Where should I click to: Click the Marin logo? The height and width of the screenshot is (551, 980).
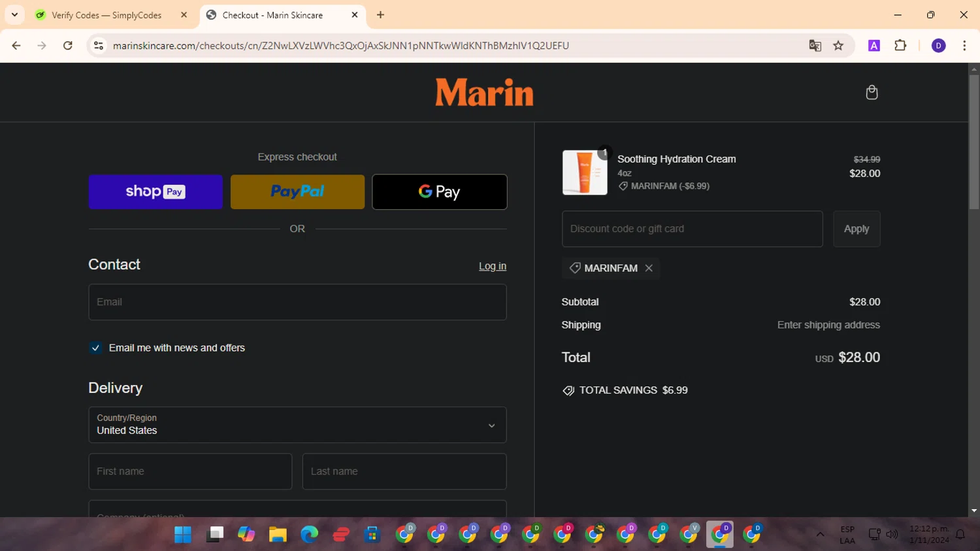click(x=484, y=92)
